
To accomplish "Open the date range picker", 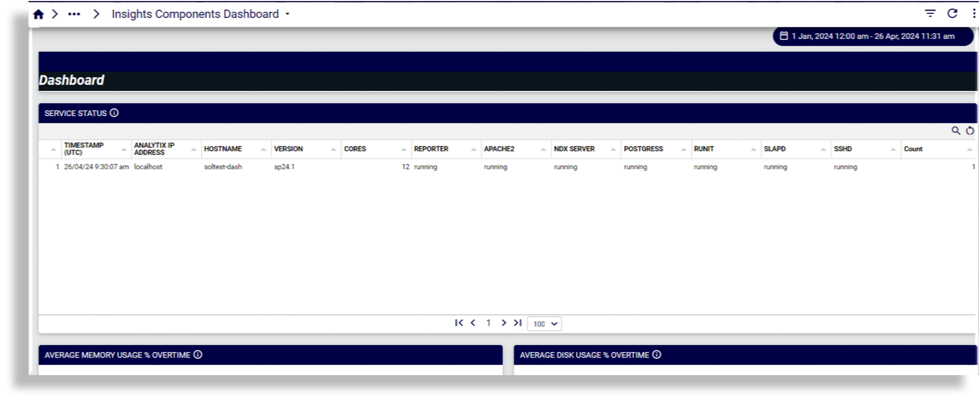I will pyautogui.click(x=872, y=36).
